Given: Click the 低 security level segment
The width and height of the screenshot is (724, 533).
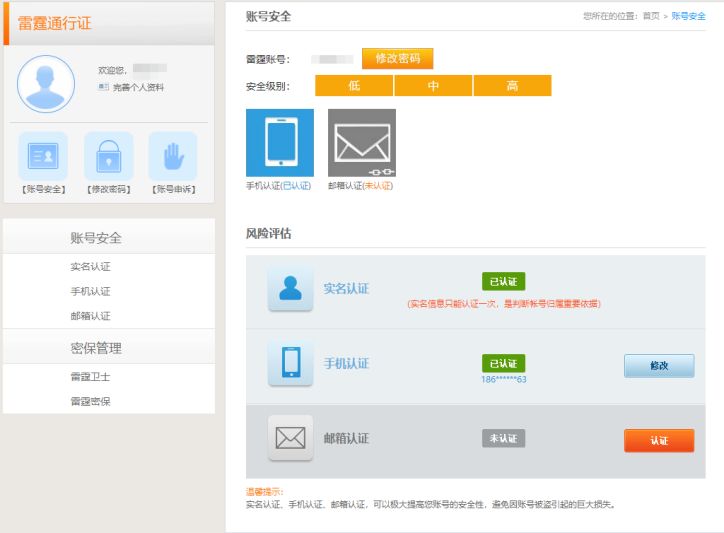Looking at the screenshot, I should click(354, 85).
